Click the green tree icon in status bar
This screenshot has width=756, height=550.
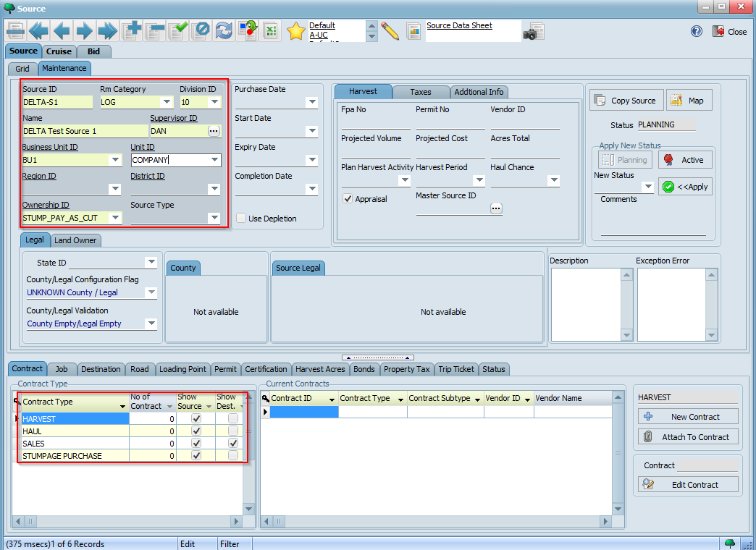point(730,543)
